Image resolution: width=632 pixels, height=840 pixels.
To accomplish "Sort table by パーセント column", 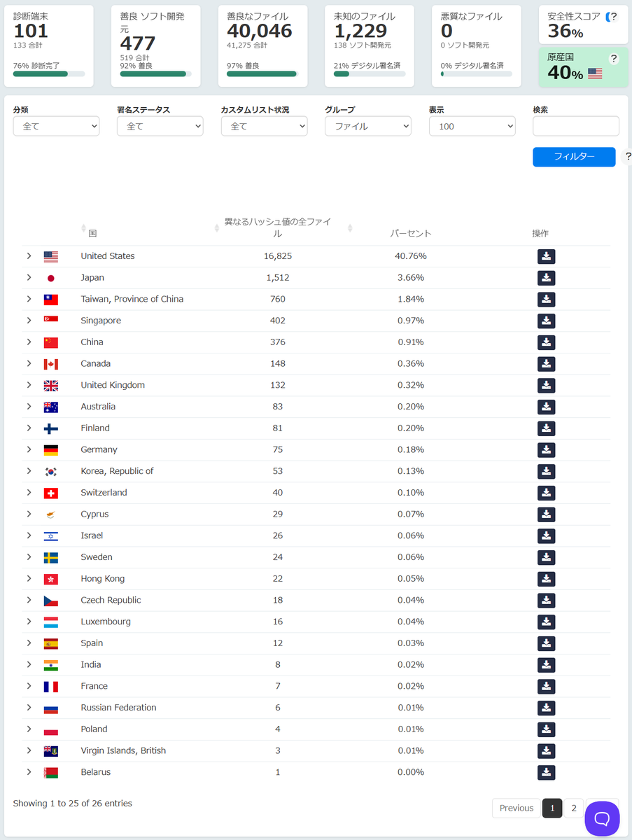I will 410,233.
